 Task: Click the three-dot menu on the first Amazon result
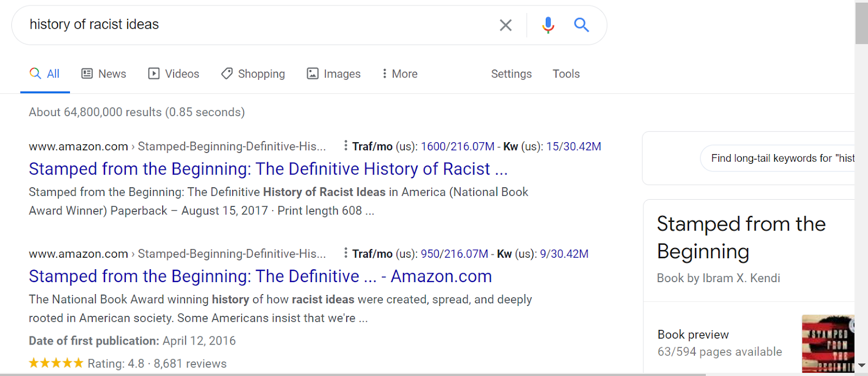point(346,145)
